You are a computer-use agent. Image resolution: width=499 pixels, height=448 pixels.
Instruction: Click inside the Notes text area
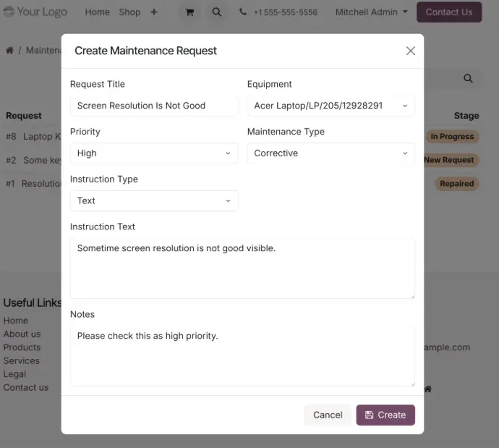(x=242, y=355)
